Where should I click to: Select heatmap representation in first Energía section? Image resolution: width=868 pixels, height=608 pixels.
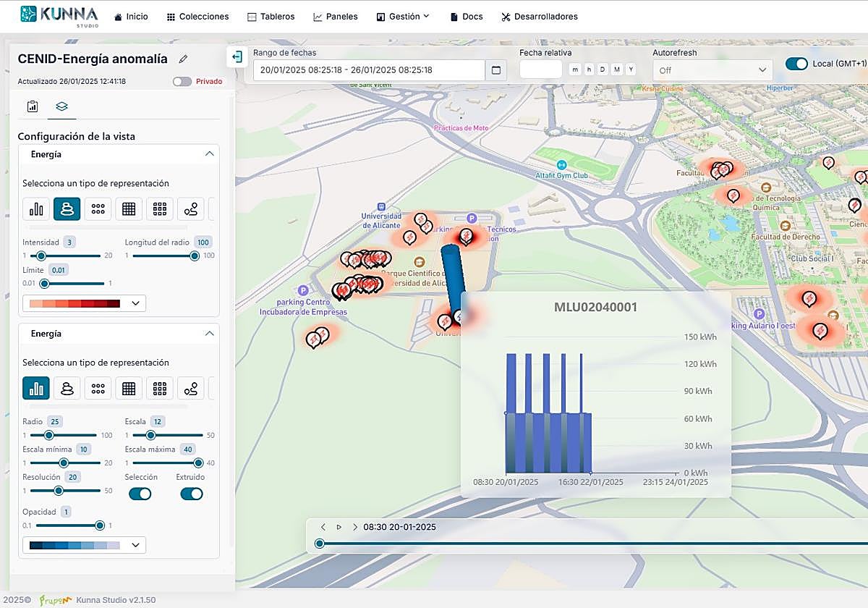[67, 209]
